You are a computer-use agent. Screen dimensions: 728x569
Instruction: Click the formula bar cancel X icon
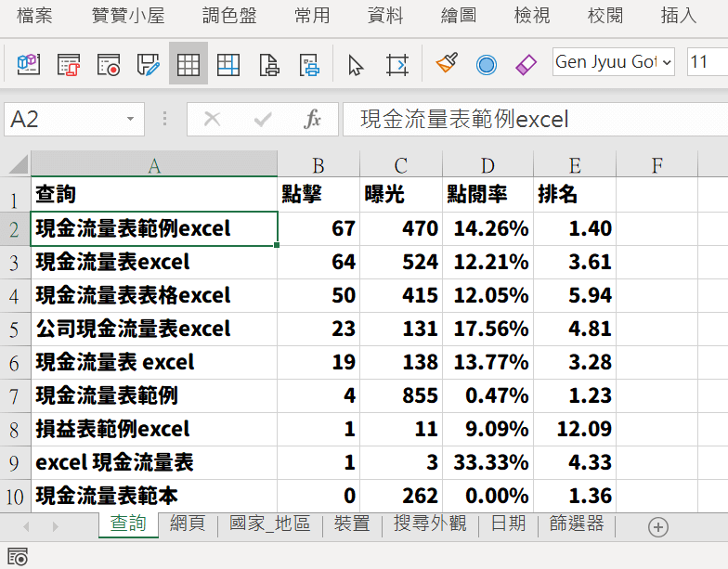tap(212, 119)
